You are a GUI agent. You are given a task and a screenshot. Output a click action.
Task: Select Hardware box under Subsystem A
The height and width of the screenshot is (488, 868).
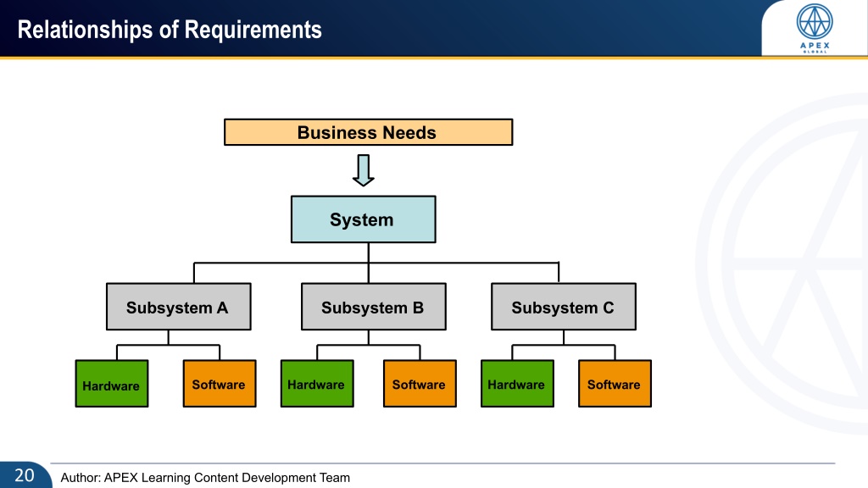point(112,384)
